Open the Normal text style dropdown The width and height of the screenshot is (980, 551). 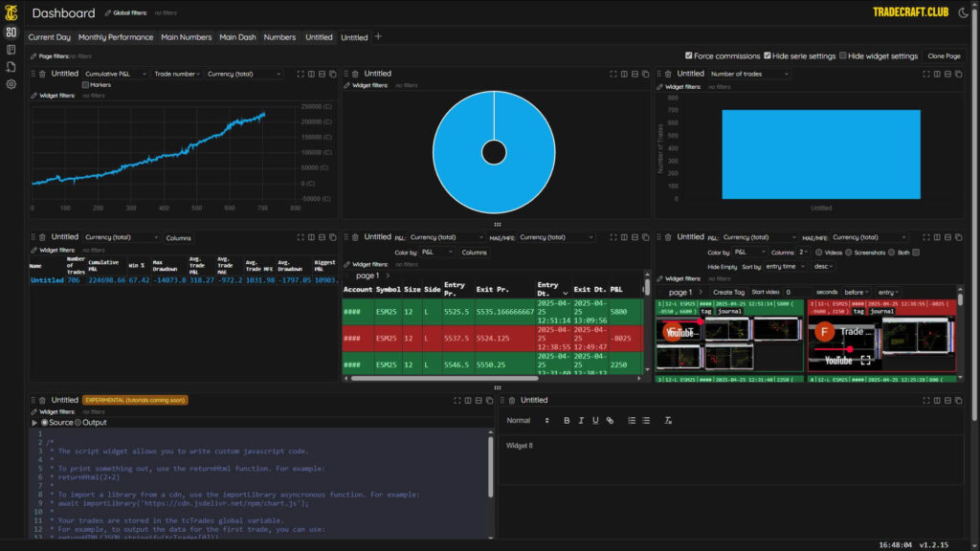[x=527, y=421]
